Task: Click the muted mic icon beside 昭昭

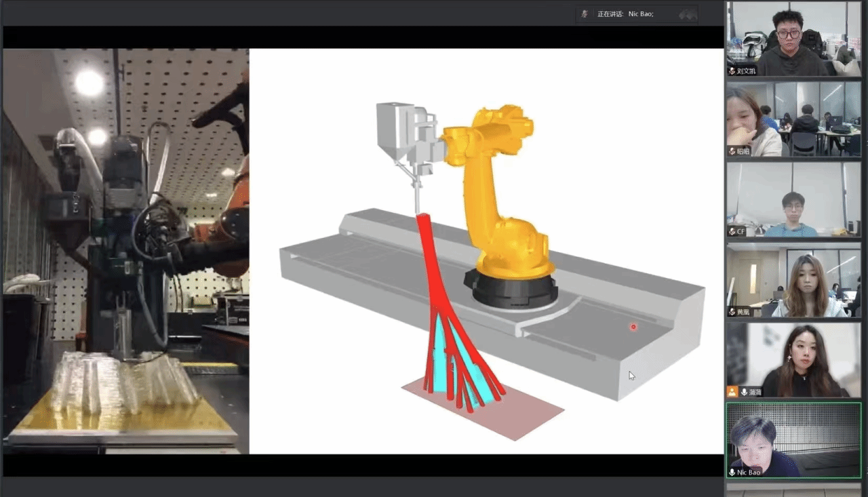Action: click(732, 151)
